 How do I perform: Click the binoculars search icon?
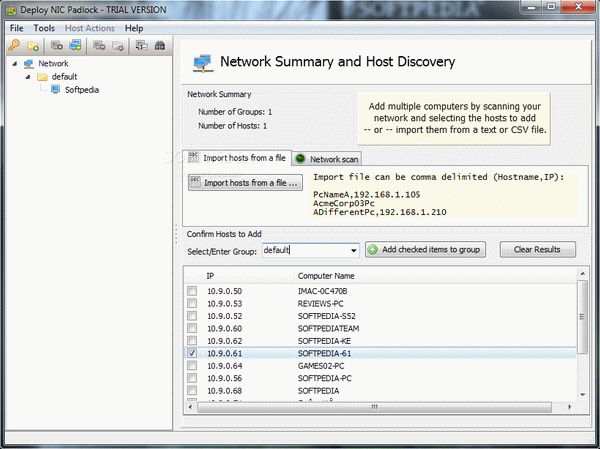[160, 46]
